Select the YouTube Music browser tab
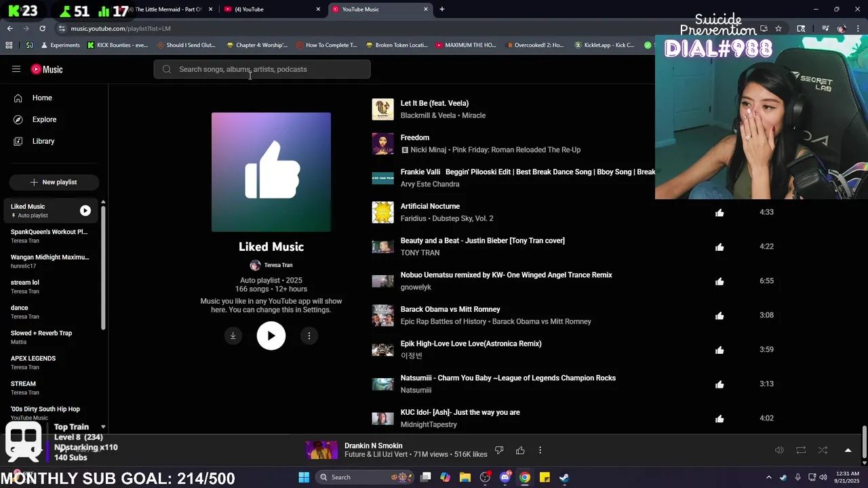 point(380,9)
